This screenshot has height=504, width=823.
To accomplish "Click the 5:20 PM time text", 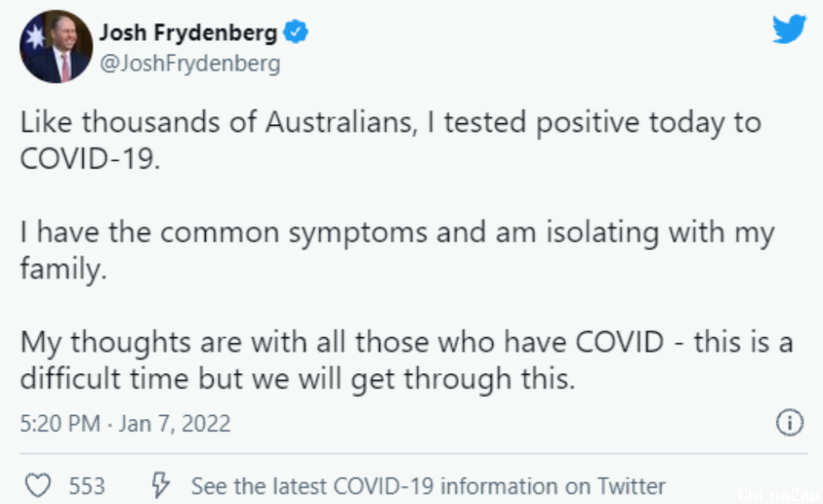I will tap(60, 423).
